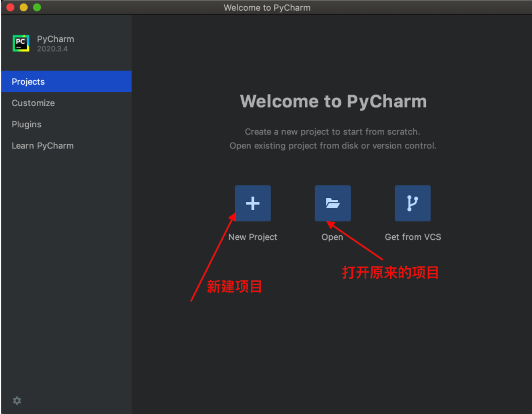
Task: Open settings gear at bottom left
Action: (x=17, y=401)
